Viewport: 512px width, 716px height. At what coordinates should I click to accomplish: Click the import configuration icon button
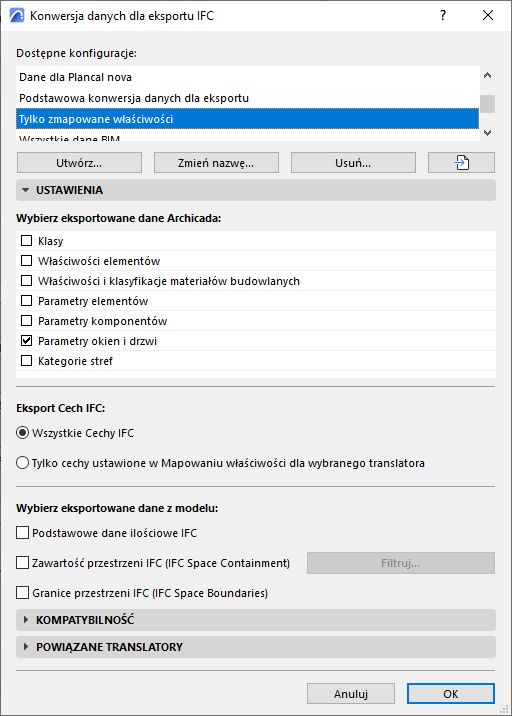(x=461, y=163)
